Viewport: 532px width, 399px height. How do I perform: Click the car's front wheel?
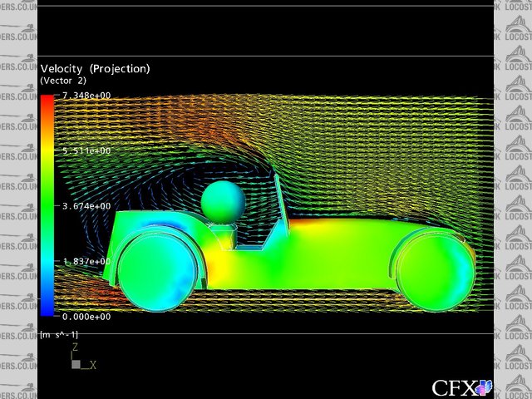436,271
